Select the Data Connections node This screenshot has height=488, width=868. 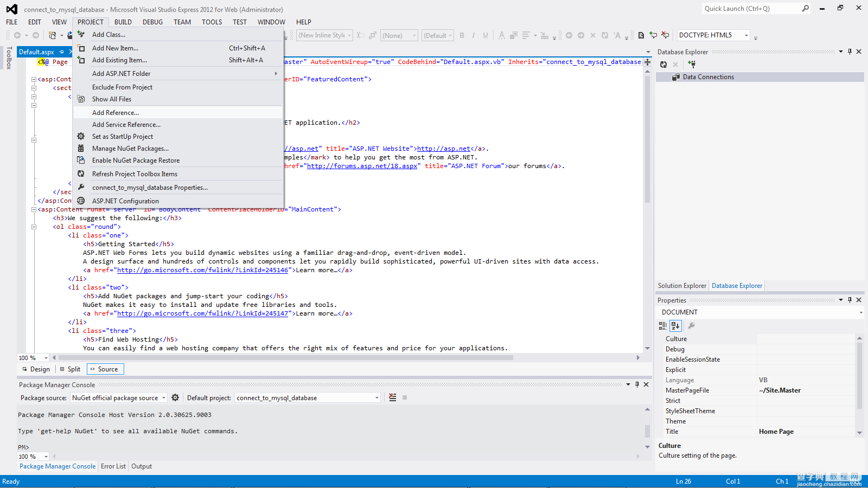[x=759, y=77]
